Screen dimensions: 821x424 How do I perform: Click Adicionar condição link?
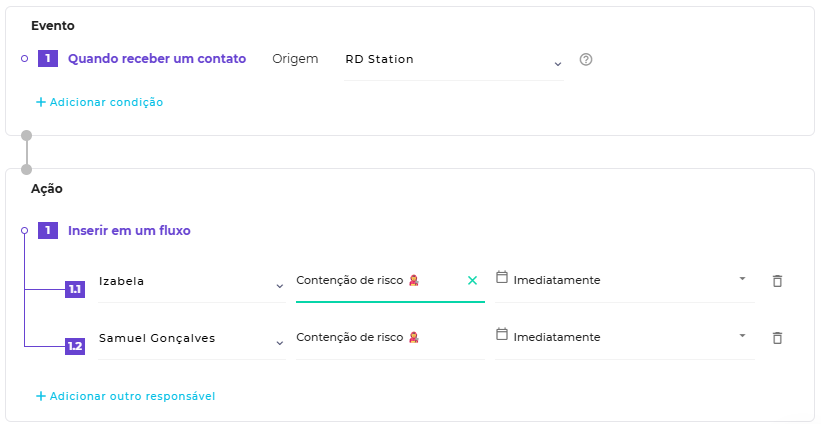coord(106,102)
